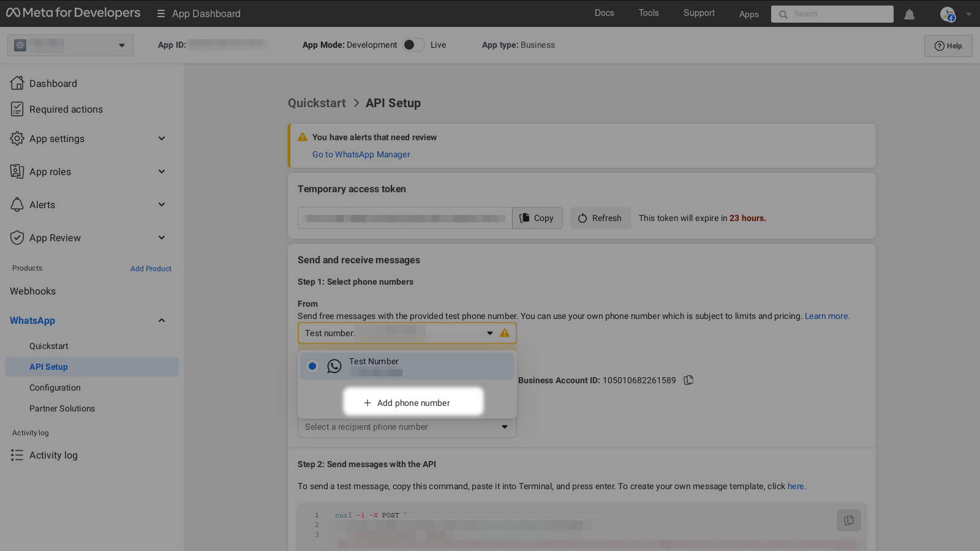Click the Quickstart breadcrumb

pos(317,103)
